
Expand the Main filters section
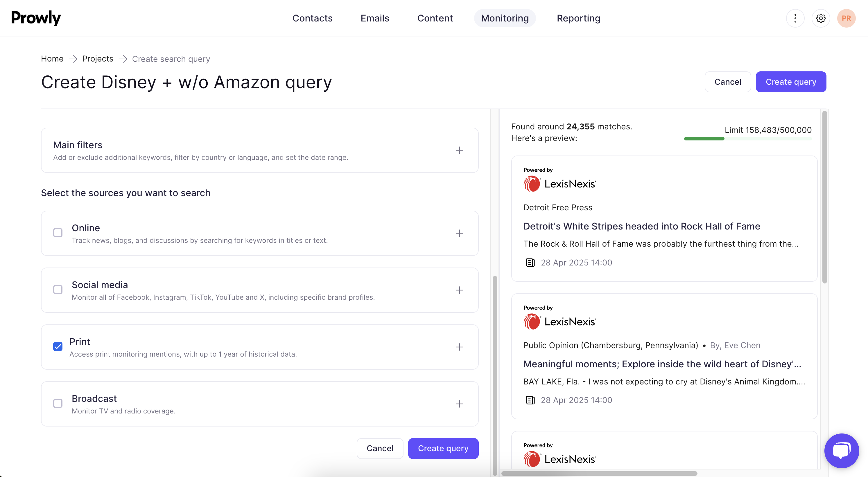click(459, 151)
